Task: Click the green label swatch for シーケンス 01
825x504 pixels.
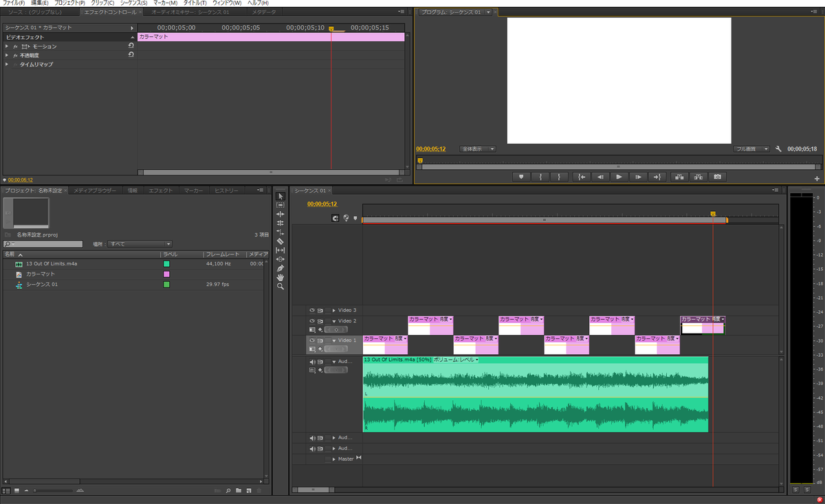Action: point(166,284)
